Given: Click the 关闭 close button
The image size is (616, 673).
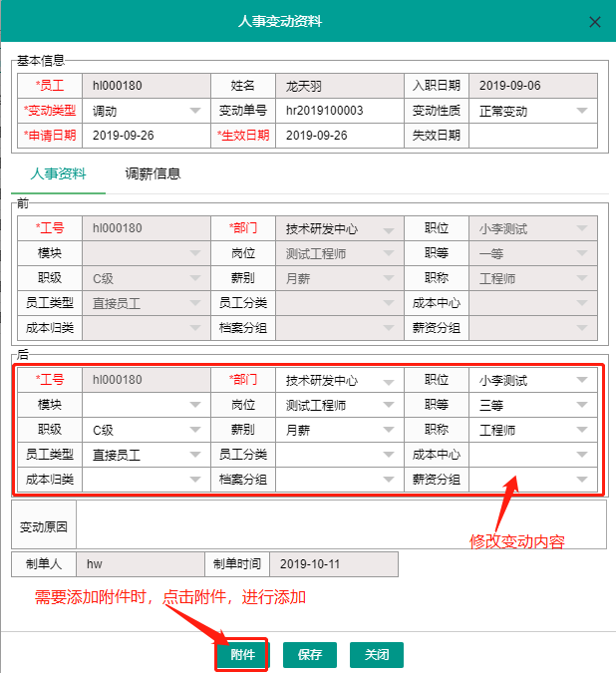Looking at the screenshot, I should (377, 655).
